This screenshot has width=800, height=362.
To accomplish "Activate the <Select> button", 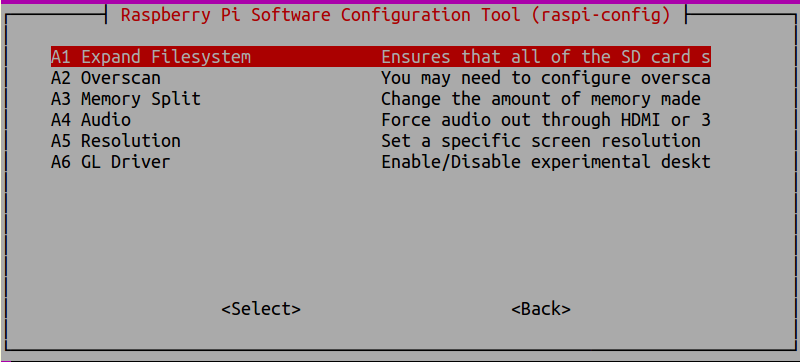I will point(261,309).
